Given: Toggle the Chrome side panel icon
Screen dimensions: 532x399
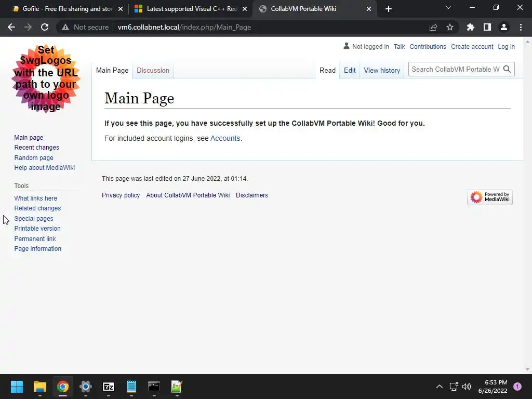Looking at the screenshot, I should click(x=487, y=27).
